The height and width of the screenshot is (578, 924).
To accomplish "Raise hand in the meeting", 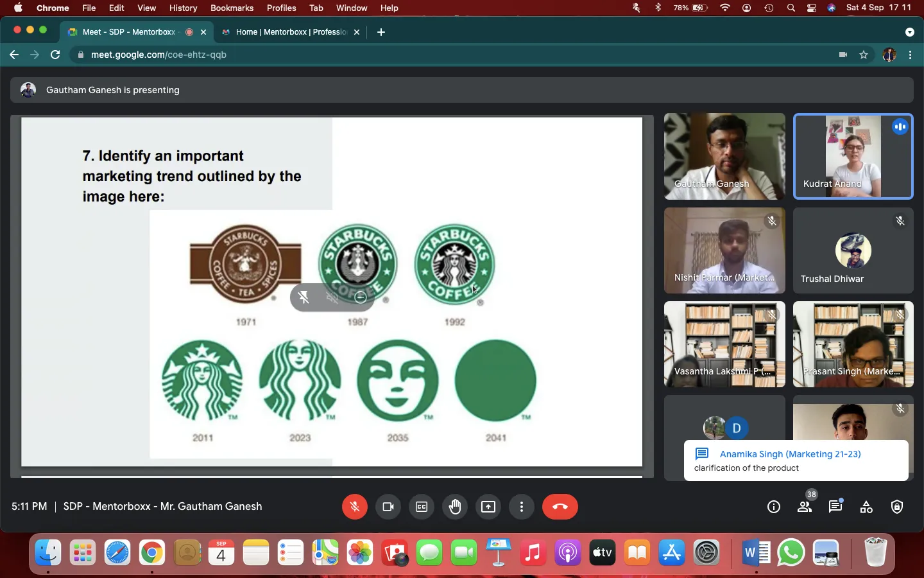I will pos(455,507).
